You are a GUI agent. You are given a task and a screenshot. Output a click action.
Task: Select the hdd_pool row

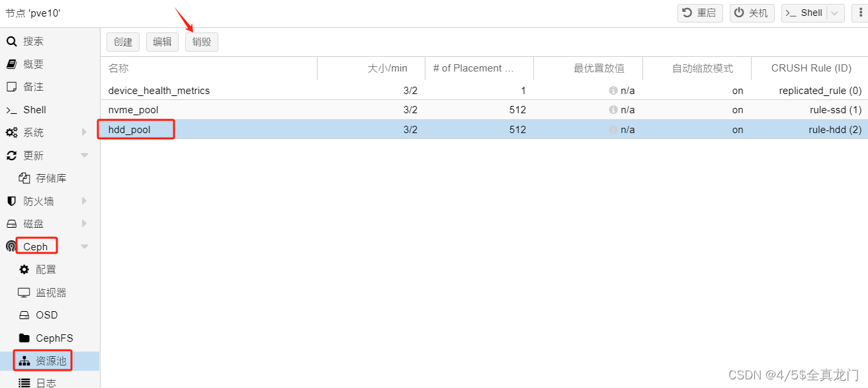[x=484, y=130]
